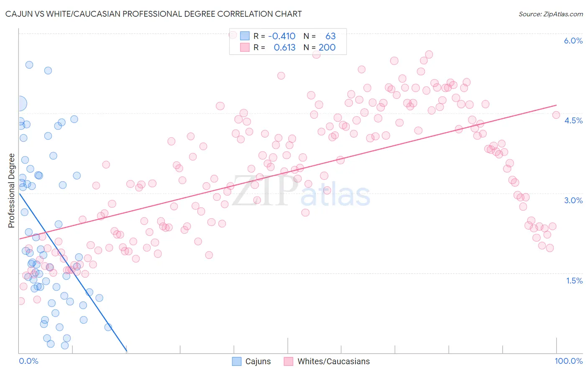Image resolution: width=588 pixels, height=373 pixels.
Task: Click the chart title text
Action: 153,14
